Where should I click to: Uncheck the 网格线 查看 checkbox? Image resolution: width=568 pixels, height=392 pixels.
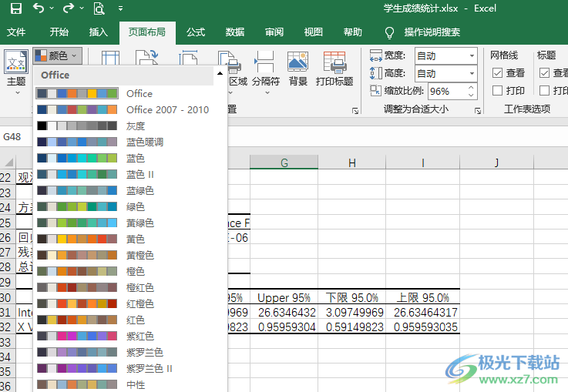[498, 73]
